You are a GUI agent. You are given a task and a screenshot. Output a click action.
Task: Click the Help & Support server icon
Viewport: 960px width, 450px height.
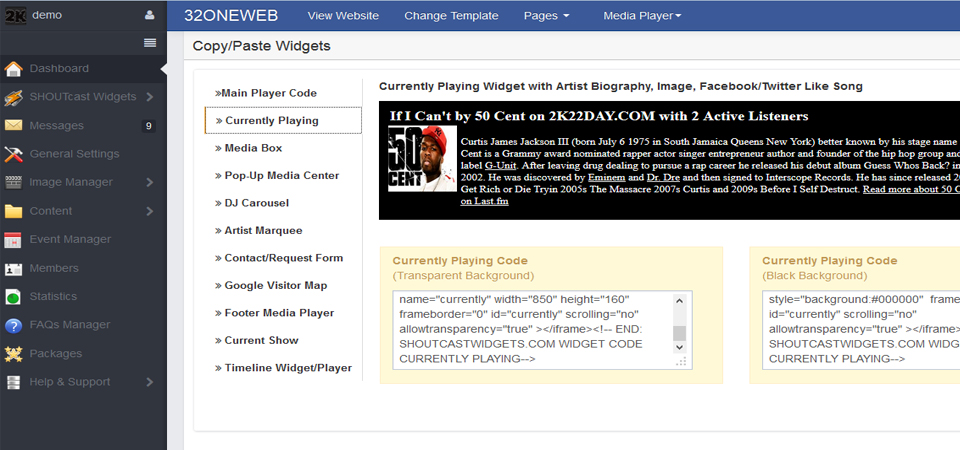(13, 382)
